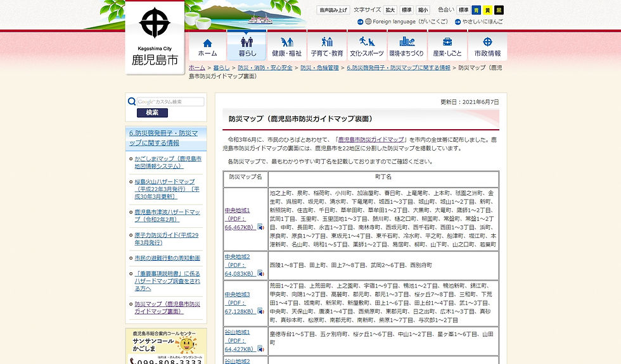The image size is (621, 364).
Task: Open the かごしまiマップ sidebar link
Action: (168, 162)
